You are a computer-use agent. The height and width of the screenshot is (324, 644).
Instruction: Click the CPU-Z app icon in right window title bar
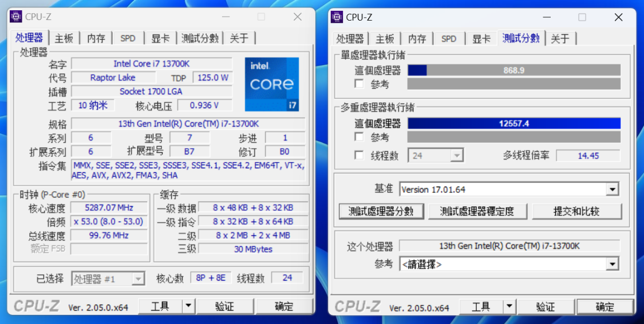(x=337, y=17)
